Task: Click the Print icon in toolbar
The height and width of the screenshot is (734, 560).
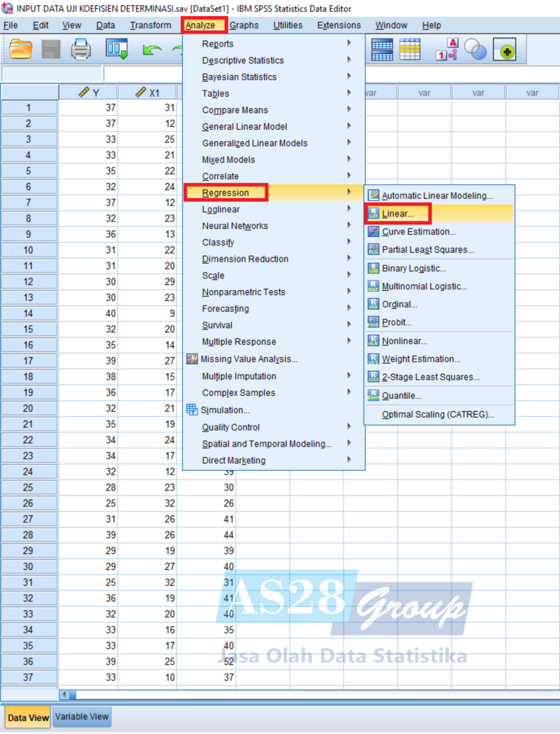Action: (x=81, y=49)
